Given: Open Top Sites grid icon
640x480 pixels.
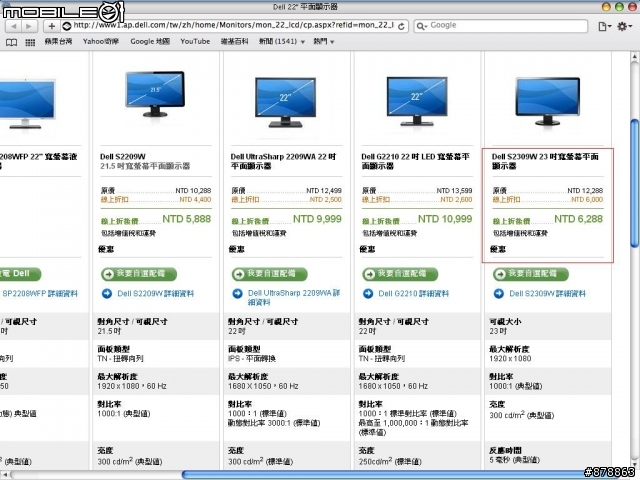Looking at the screenshot, I should pyautogui.click(x=30, y=42).
